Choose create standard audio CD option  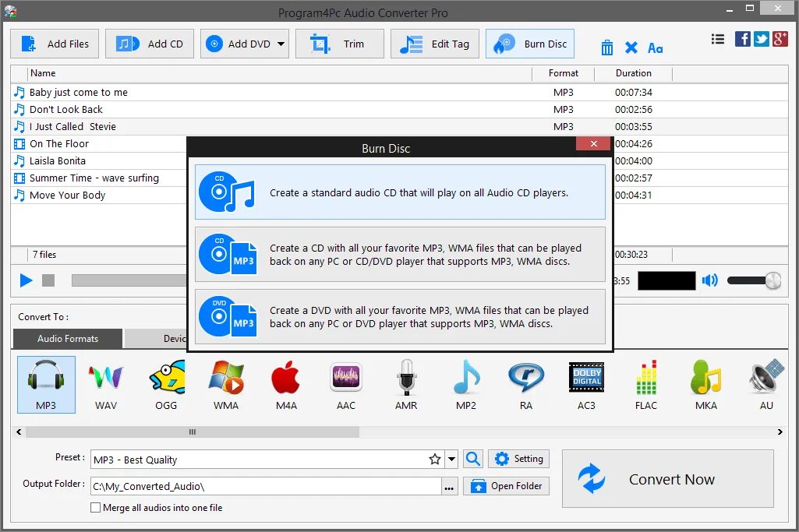400,192
